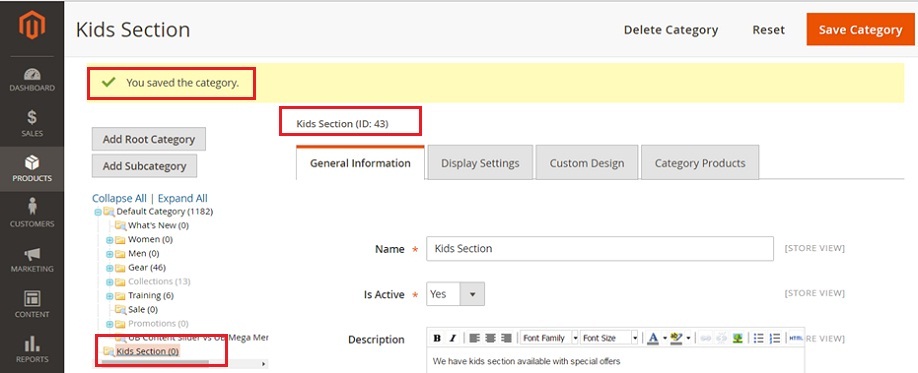Click Delete Category
The width and height of the screenshot is (918, 373).
pyautogui.click(x=671, y=30)
